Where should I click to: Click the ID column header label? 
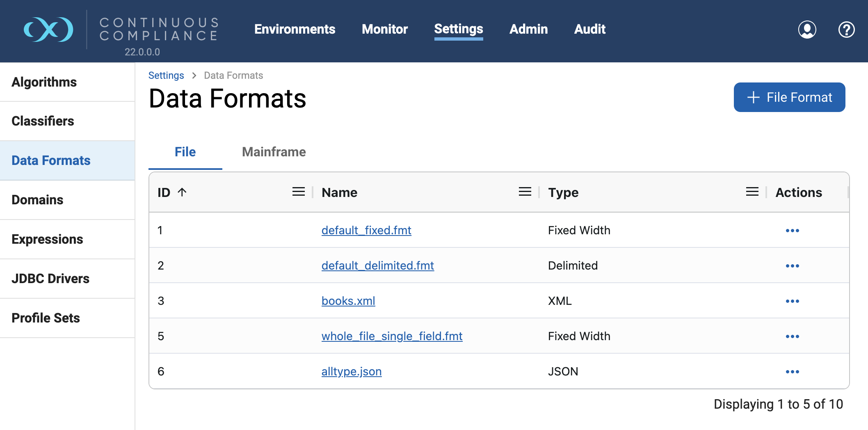164,192
